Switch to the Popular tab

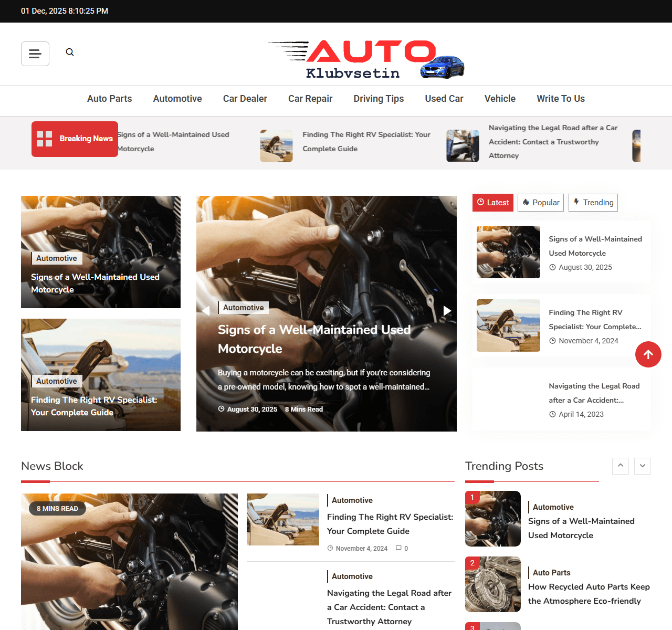pos(540,203)
